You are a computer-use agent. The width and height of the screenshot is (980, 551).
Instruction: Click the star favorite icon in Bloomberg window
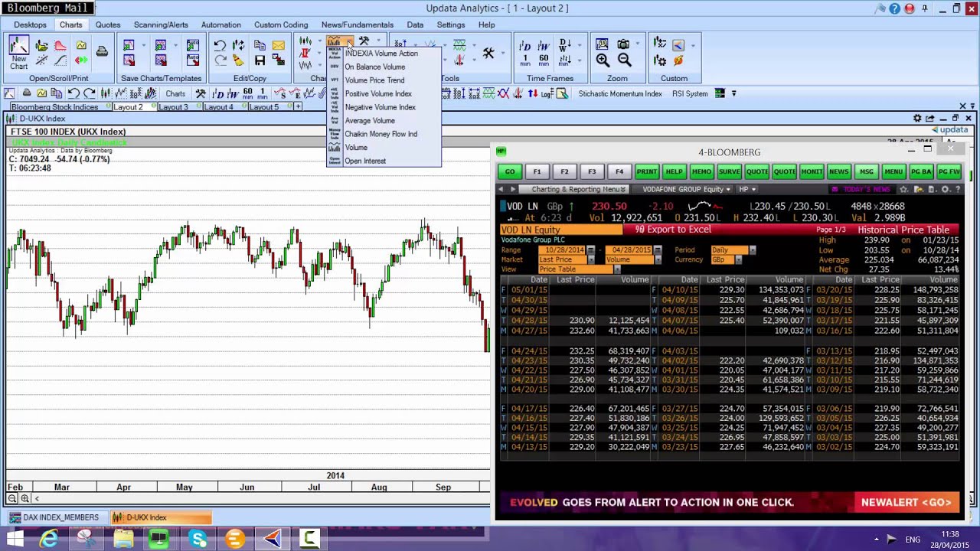[x=904, y=189]
